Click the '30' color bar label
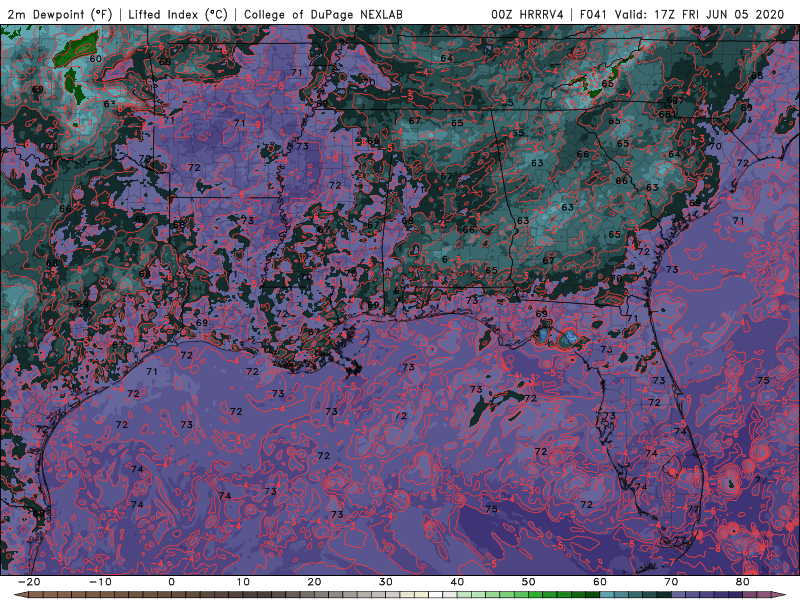Screen dimensions: 800x600 [386, 582]
